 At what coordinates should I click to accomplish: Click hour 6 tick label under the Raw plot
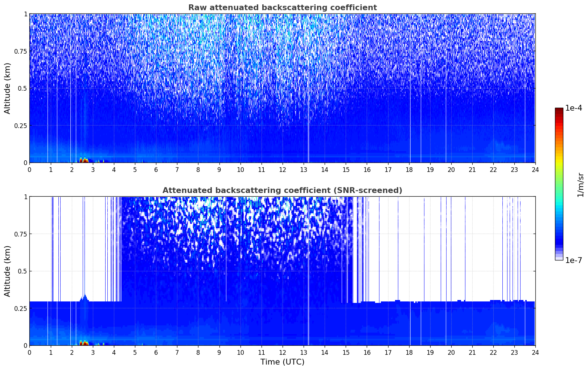[156, 169]
